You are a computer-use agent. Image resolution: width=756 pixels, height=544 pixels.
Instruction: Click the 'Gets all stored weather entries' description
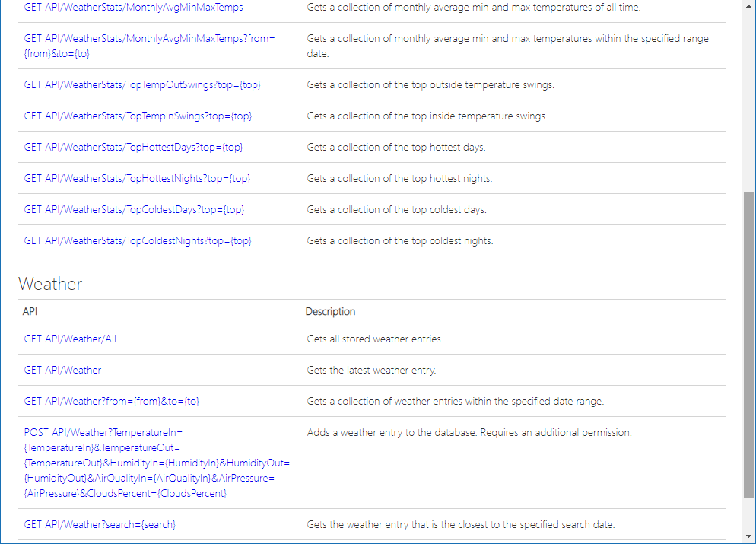point(374,339)
